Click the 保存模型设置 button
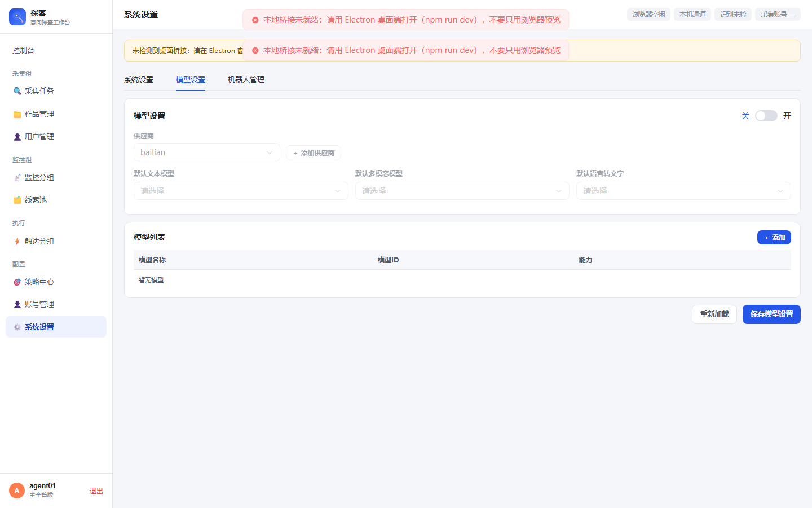This screenshot has width=812, height=508. pos(771,314)
